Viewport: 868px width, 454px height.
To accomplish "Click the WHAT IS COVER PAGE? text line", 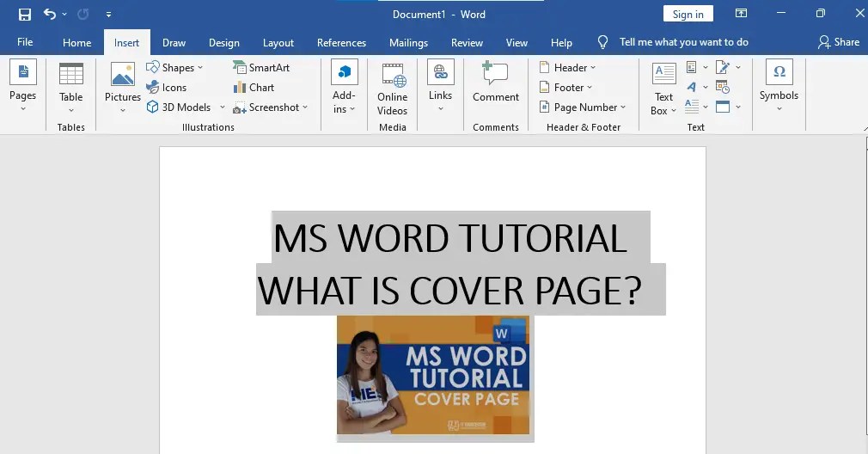I will pyautogui.click(x=449, y=290).
